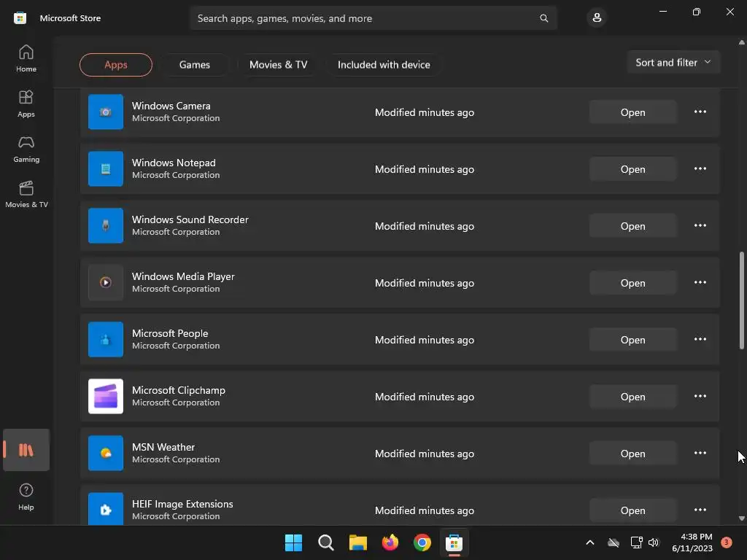
Task: Open Microsoft People app
Action: 632,340
